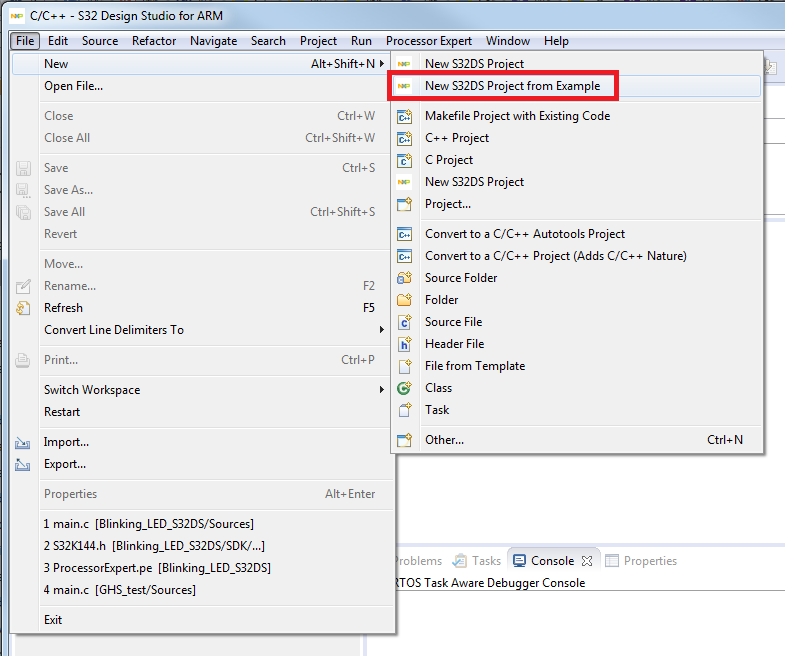Image resolution: width=785 pixels, height=656 pixels.
Task: Click the Console view icon
Action: (520, 561)
